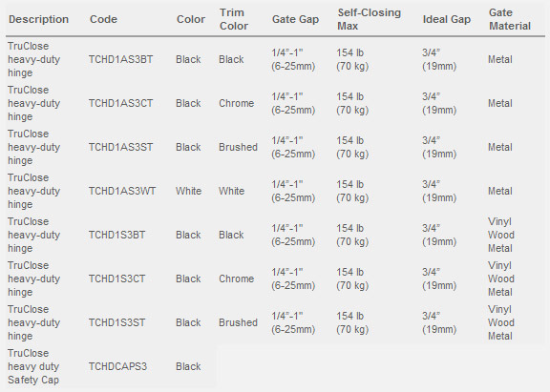Click the Self-Closing Max column header
The image size is (550, 392).
tap(369, 19)
